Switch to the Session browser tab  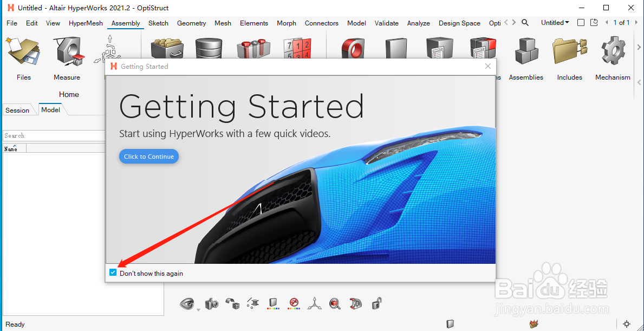[17, 110]
